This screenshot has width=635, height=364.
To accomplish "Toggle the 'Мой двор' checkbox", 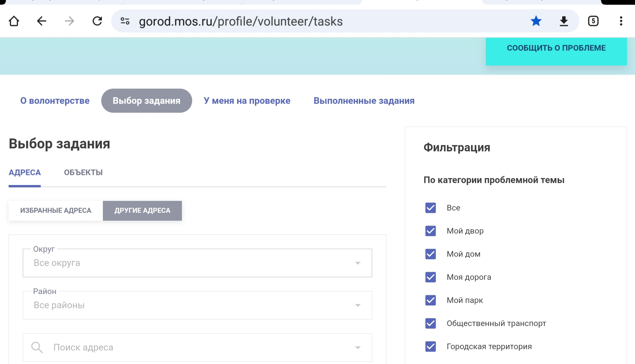I will click(x=431, y=231).
